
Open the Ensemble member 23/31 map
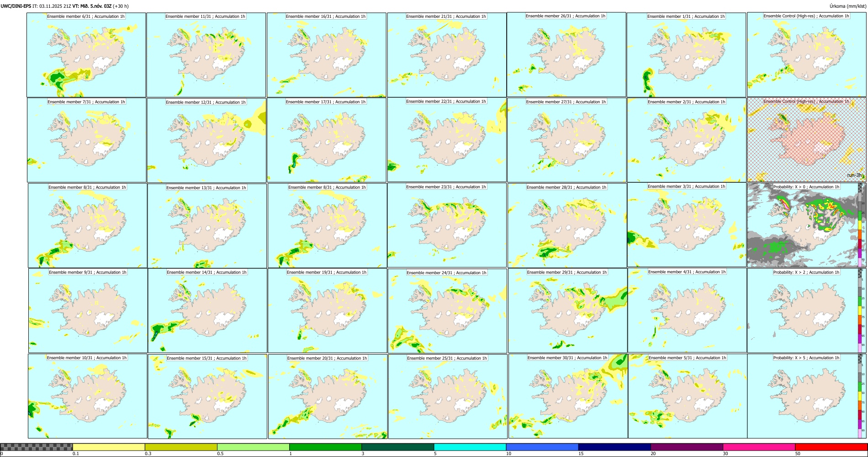coord(447,225)
